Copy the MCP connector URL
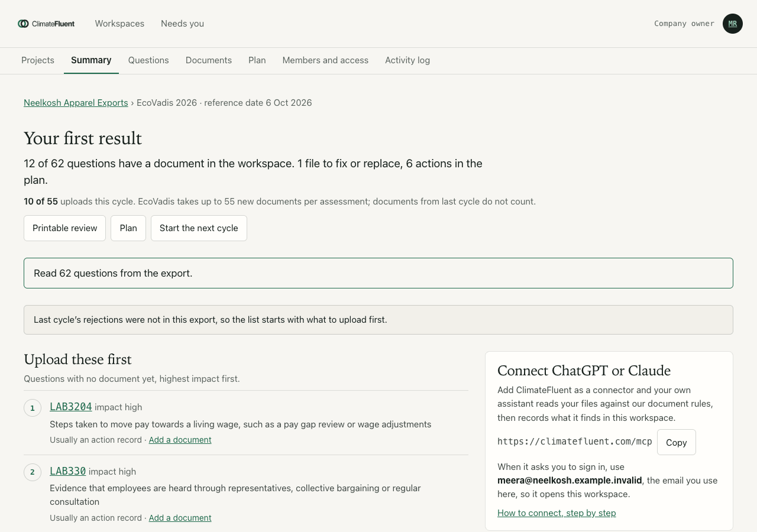 677,442
